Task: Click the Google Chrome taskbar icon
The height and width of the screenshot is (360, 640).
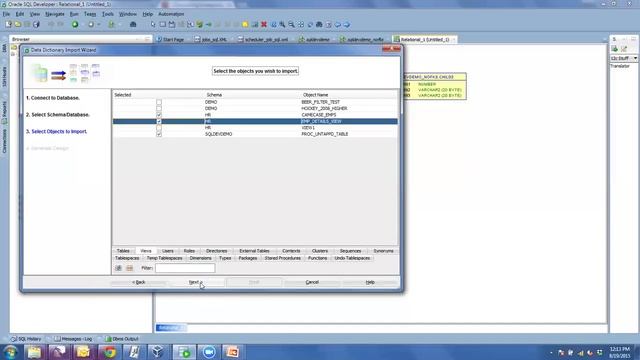Action: point(109,352)
